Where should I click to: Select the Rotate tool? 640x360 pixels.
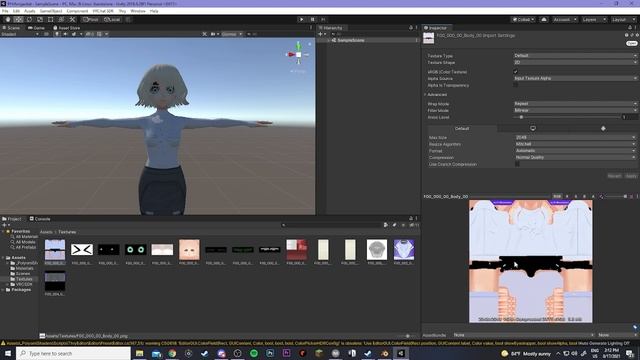coord(29,20)
